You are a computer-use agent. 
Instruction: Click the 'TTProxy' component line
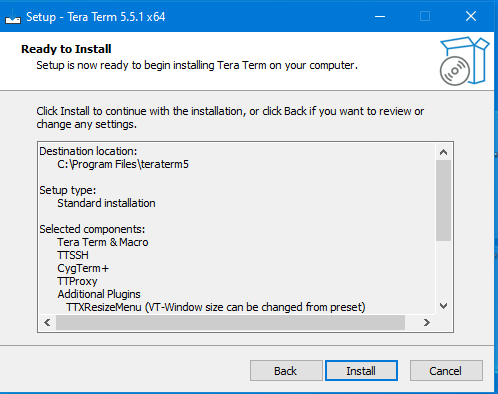[x=77, y=281]
